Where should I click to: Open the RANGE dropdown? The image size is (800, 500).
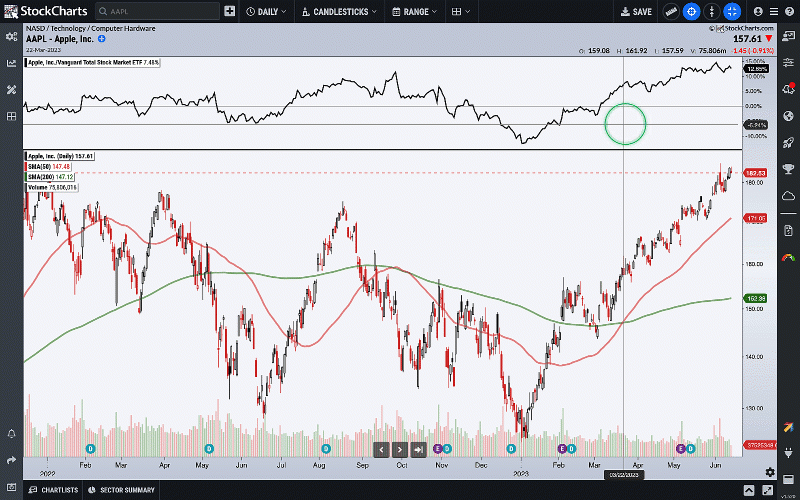tap(414, 11)
